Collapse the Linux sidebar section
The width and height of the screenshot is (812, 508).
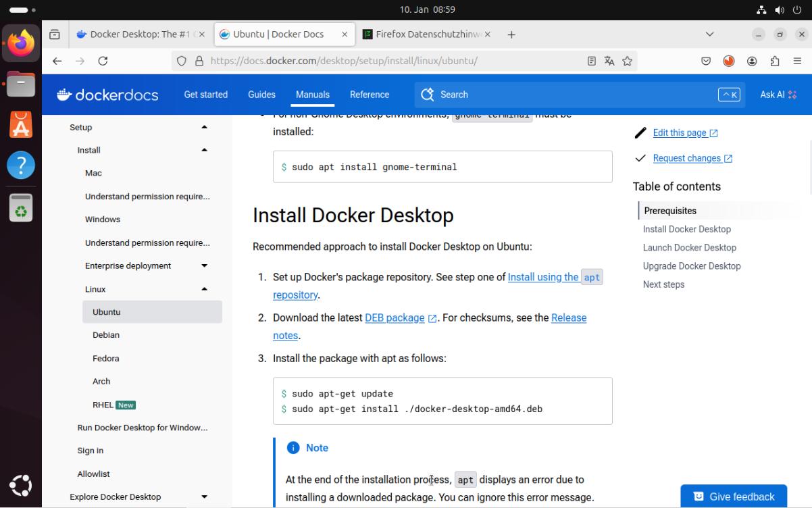(204, 289)
